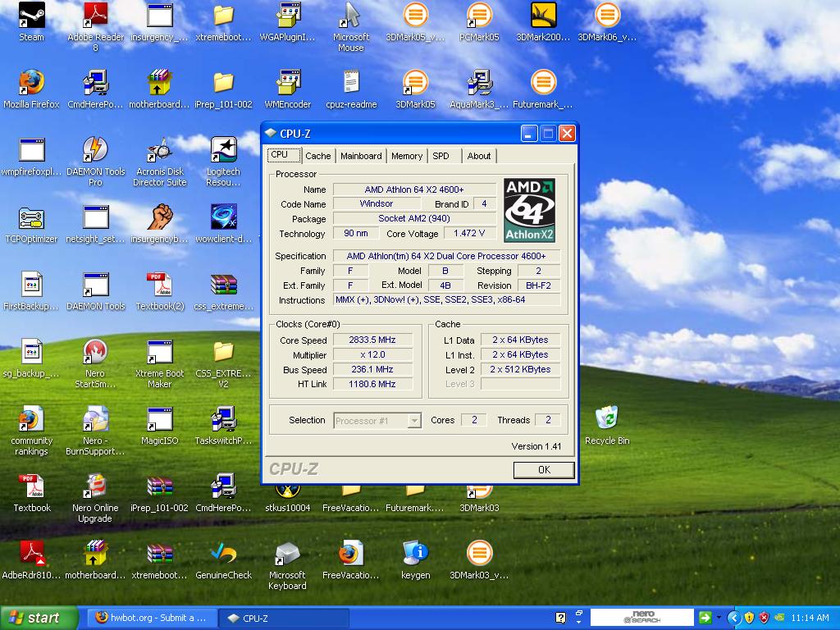Switch to the Mainboard tab
This screenshot has width=840, height=630.
(361, 156)
